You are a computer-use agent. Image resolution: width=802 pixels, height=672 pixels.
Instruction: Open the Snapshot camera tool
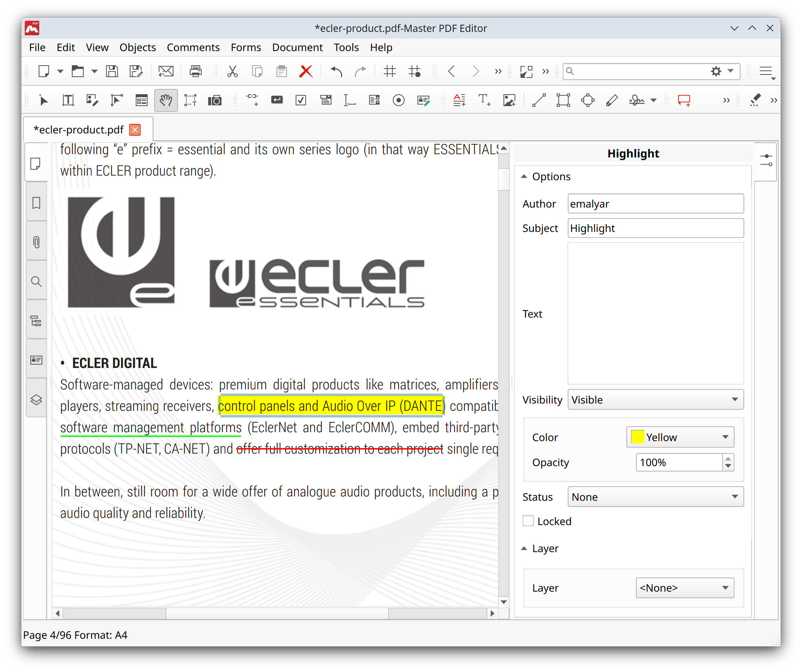coord(215,100)
